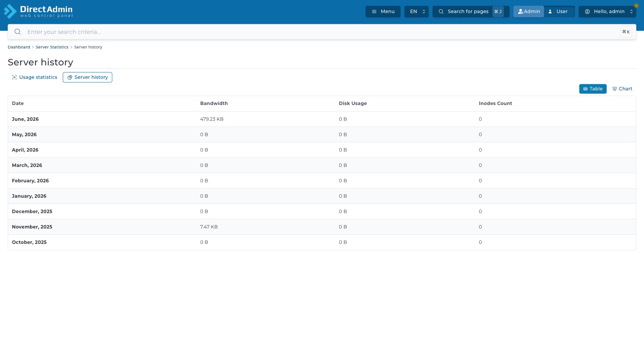Screen dimensions: 644x362
Task: Click the ⌘J shortcut badge
Action: coord(498,12)
